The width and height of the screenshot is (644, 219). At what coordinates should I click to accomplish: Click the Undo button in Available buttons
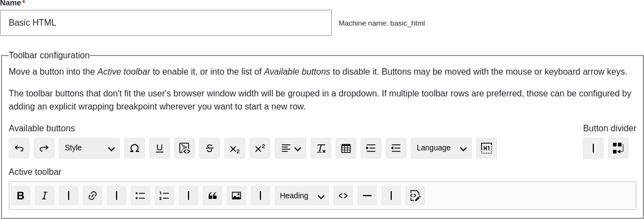click(19, 148)
